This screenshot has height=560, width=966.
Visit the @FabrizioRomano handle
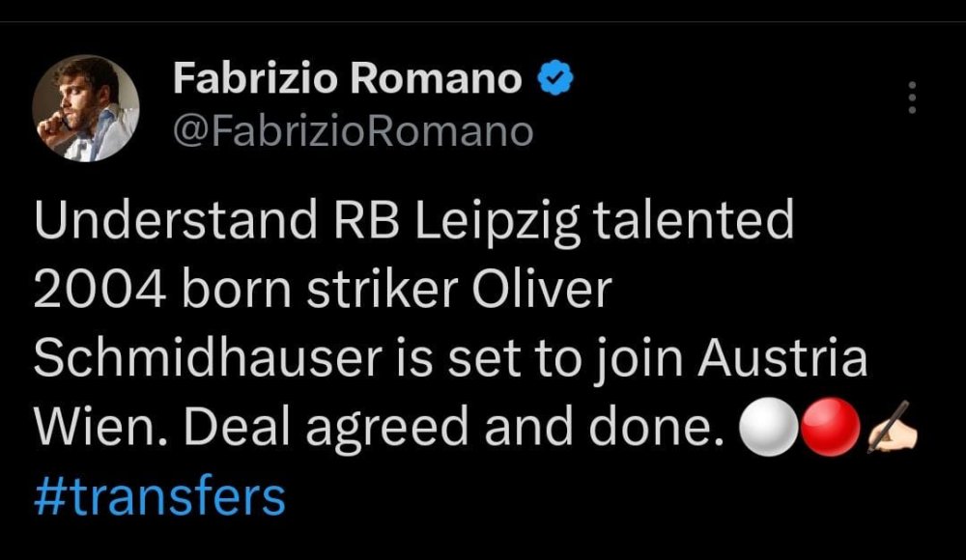[x=353, y=131]
